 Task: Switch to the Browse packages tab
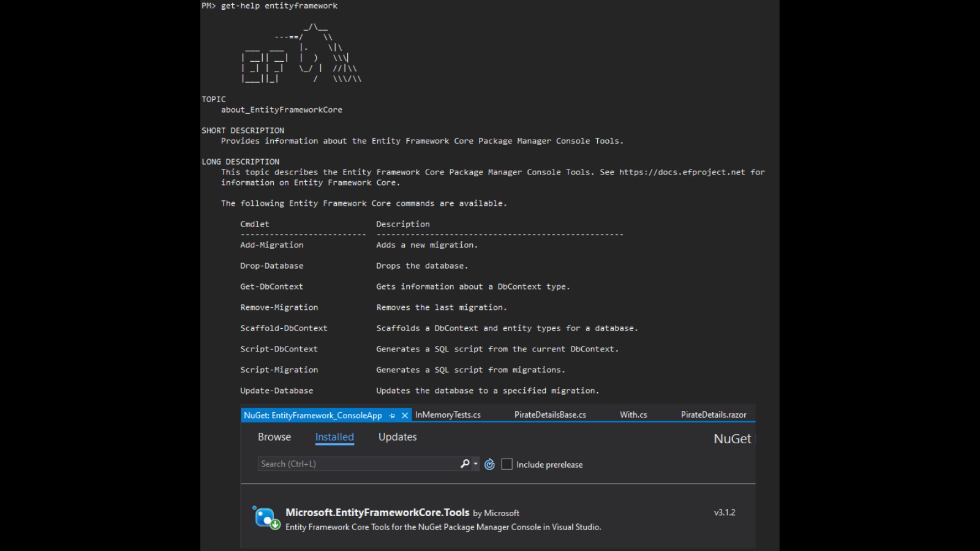[274, 437]
